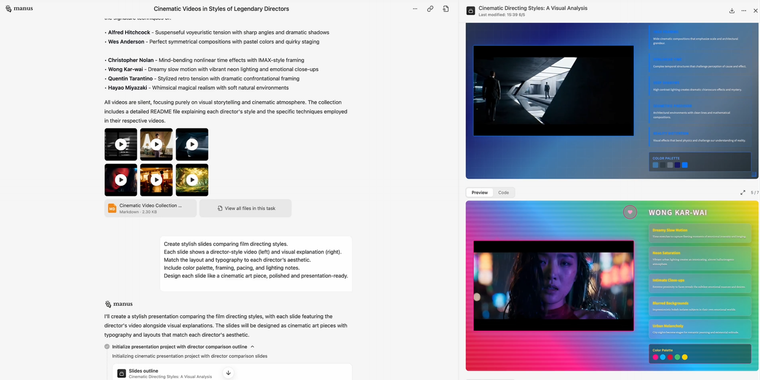Viewport: 760px width, 380px height.
Task: Select the Urban Melancholy card
Action: pyautogui.click(x=699, y=329)
